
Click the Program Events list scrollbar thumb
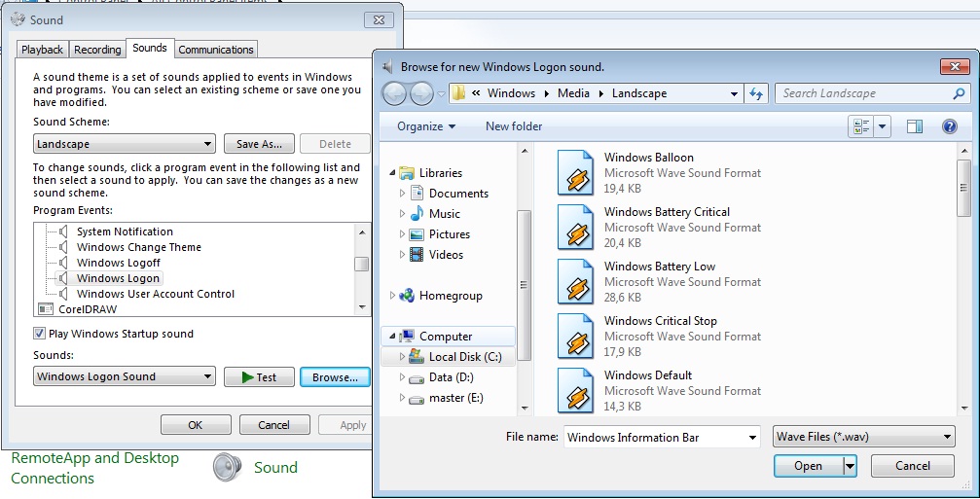coord(361,265)
